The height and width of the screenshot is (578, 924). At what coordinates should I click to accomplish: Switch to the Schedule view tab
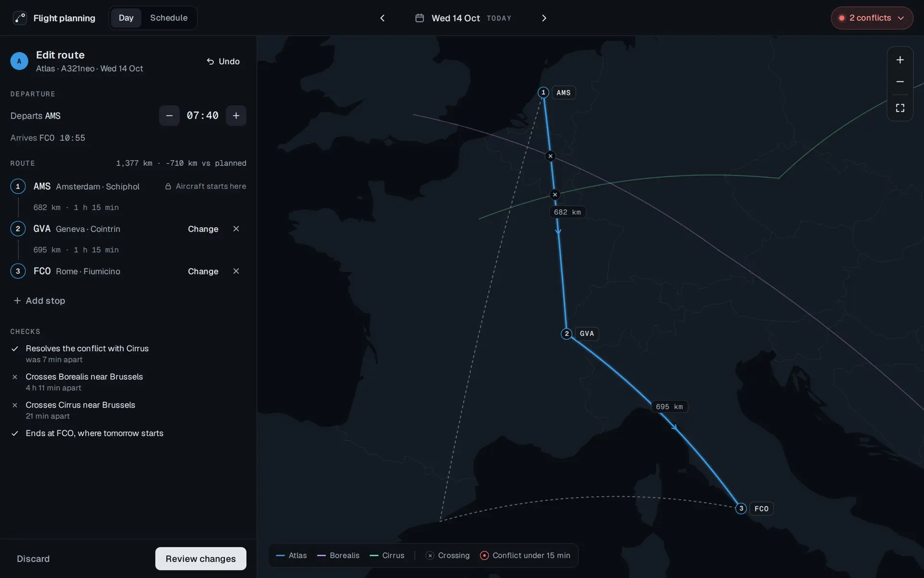pyautogui.click(x=168, y=18)
